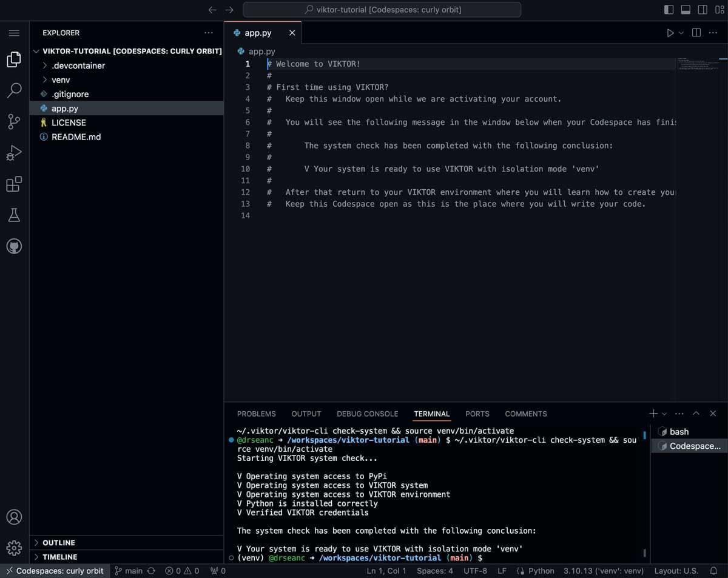The height and width of the screenshot is (578, 728).
Task: Switch to the PORTS tab
Action: pyautogui.click(x=477, y=414)
